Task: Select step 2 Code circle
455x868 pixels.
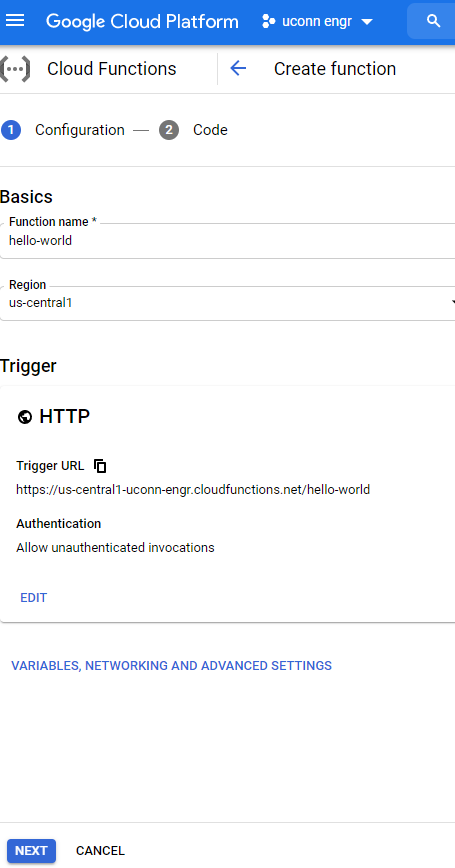Action: pos(169,130)
